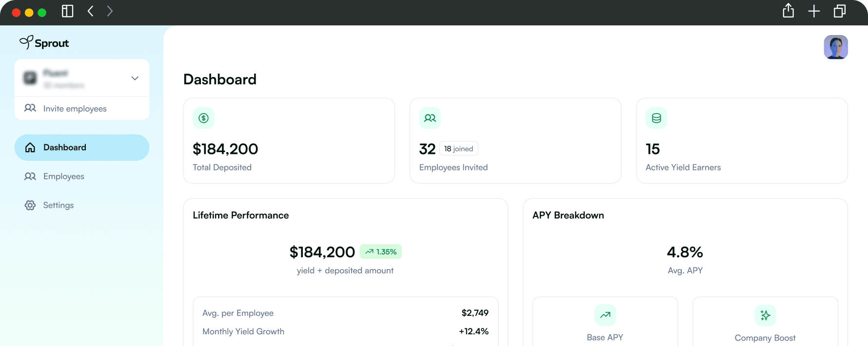Image resolution: width=868 pixels, height=346 pixels.
Task: Toggle the browser sidebar panel icon
Action: tap(67, 11)
